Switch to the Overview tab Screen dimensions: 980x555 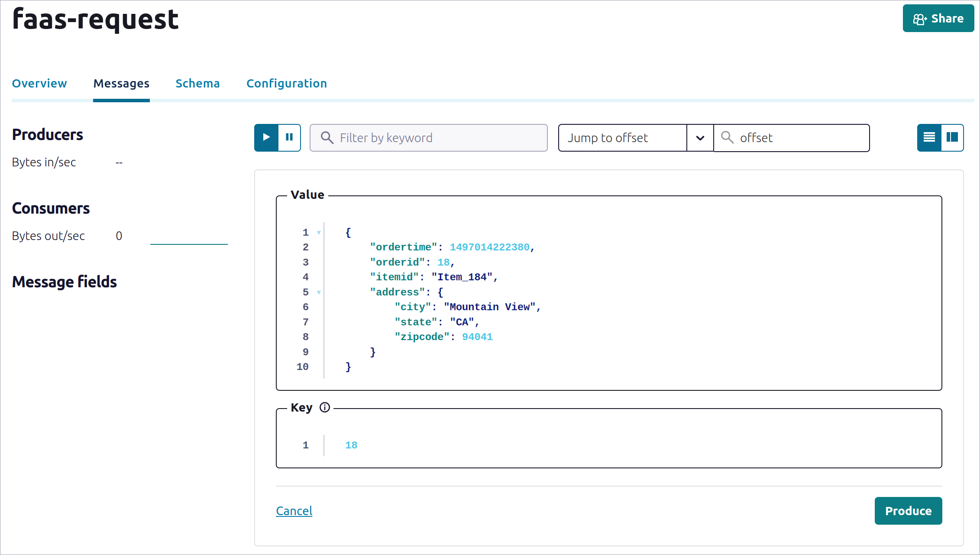coord(40,83)
